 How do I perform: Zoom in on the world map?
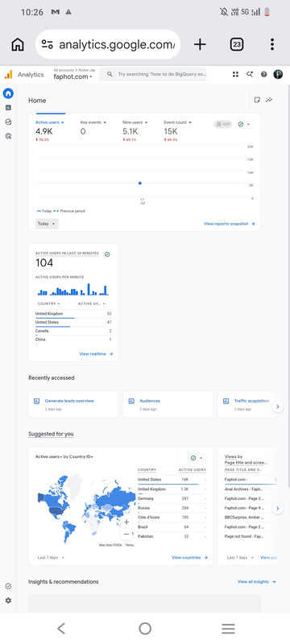(x=126, y=522)
